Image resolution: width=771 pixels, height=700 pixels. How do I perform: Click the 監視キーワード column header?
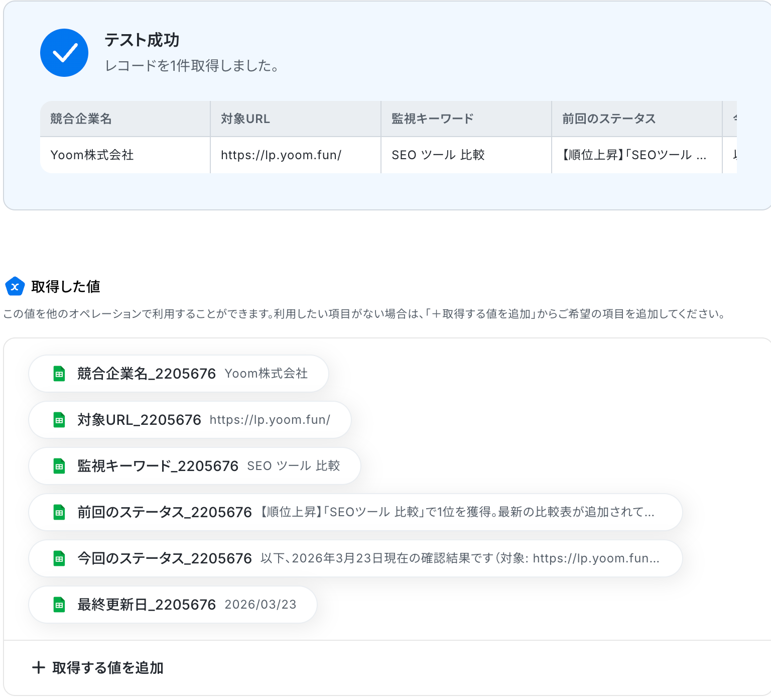click(466, 119)
